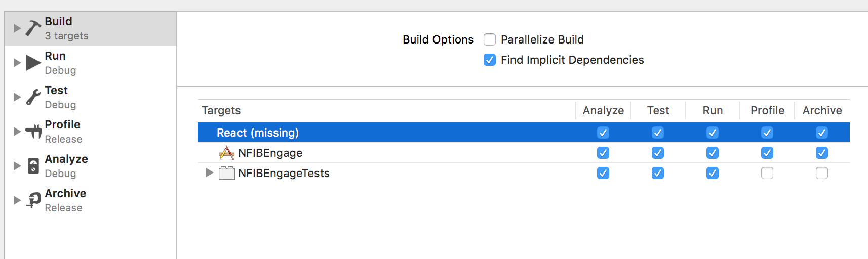868x259 pixels.
Task: Click the Build hammer icon
Action: click(33, 28)
